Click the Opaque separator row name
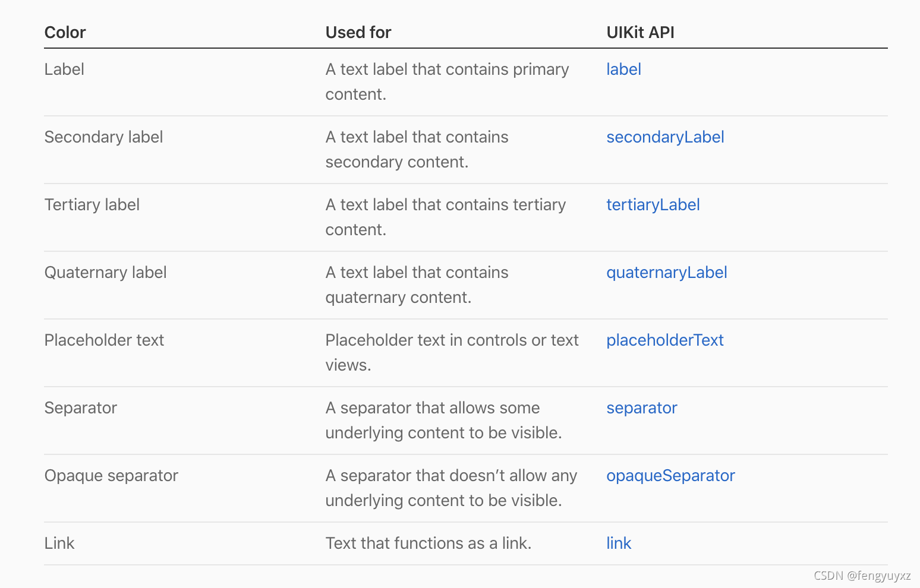 (x=111, y=476)
